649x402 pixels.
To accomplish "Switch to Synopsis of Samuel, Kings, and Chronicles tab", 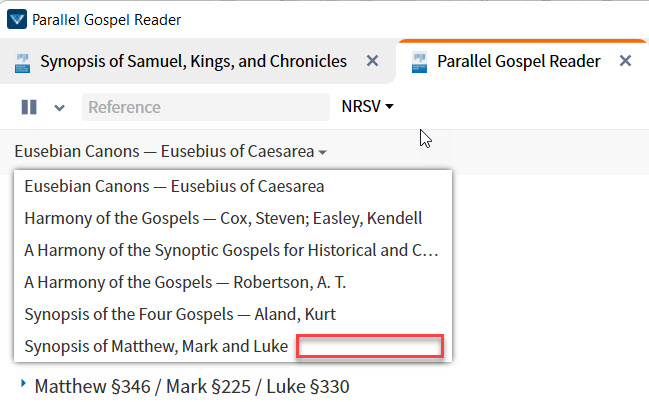I will tap(193, 61).
